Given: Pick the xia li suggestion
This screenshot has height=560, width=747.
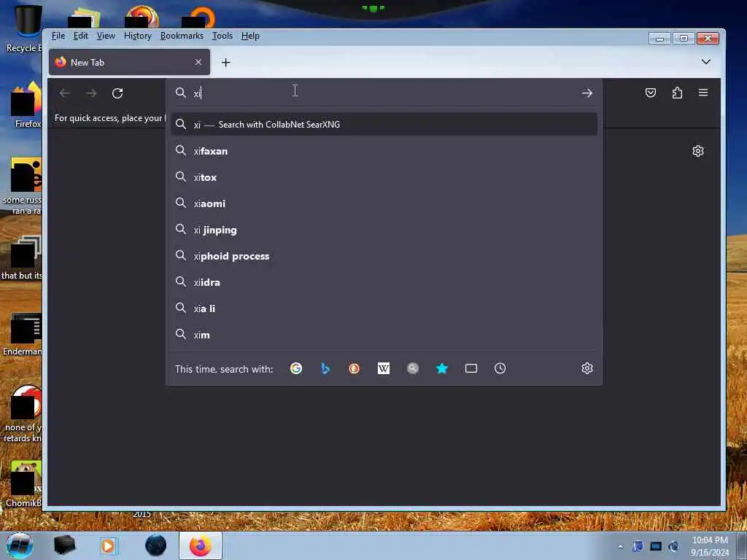Looking at the screenshot, I should pyautogui.click(x=384, y=308).
